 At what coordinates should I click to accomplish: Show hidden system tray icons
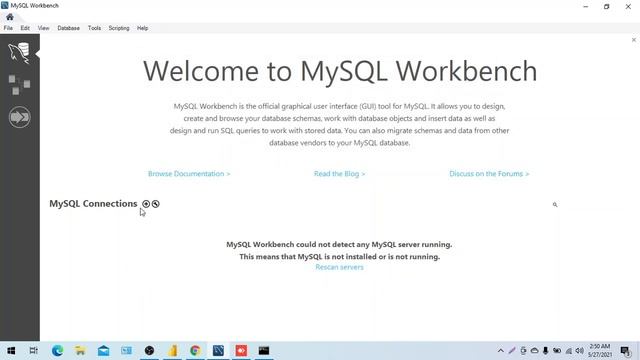coord(500,351)
